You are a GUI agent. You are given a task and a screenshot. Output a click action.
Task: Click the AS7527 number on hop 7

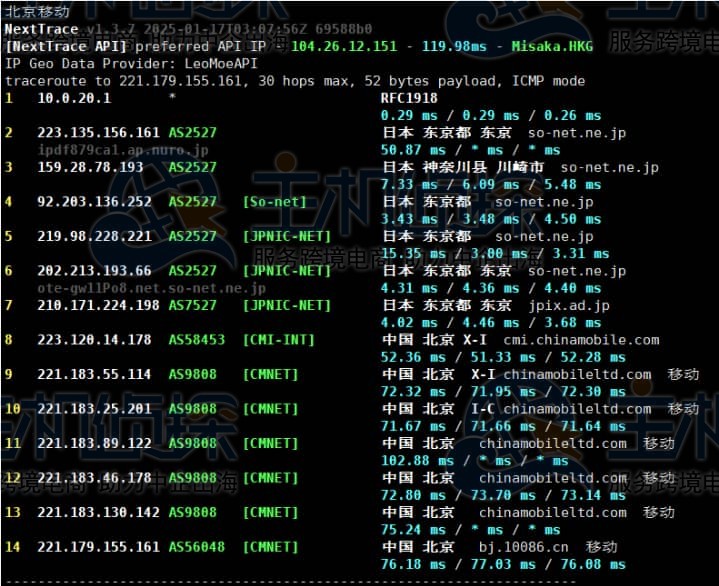(x=192, y=305)
